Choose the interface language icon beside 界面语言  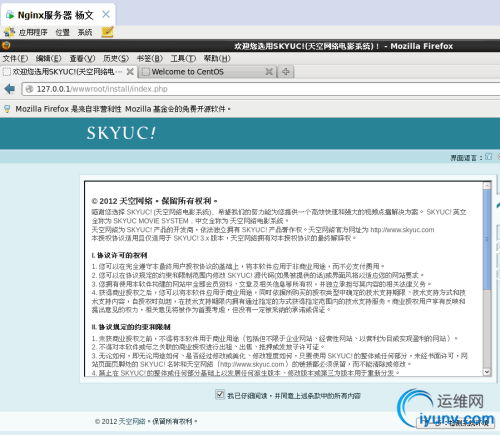pos(488,157)
